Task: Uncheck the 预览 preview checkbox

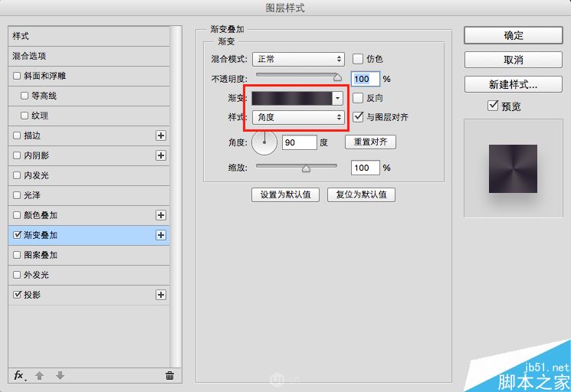Action: [493, 106]
